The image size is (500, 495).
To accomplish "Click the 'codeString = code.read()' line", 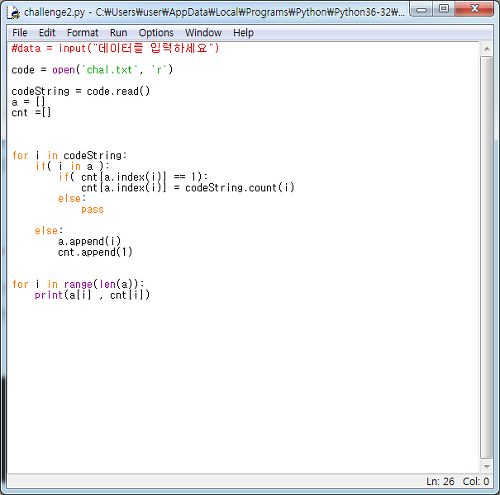I will [81, 91].
